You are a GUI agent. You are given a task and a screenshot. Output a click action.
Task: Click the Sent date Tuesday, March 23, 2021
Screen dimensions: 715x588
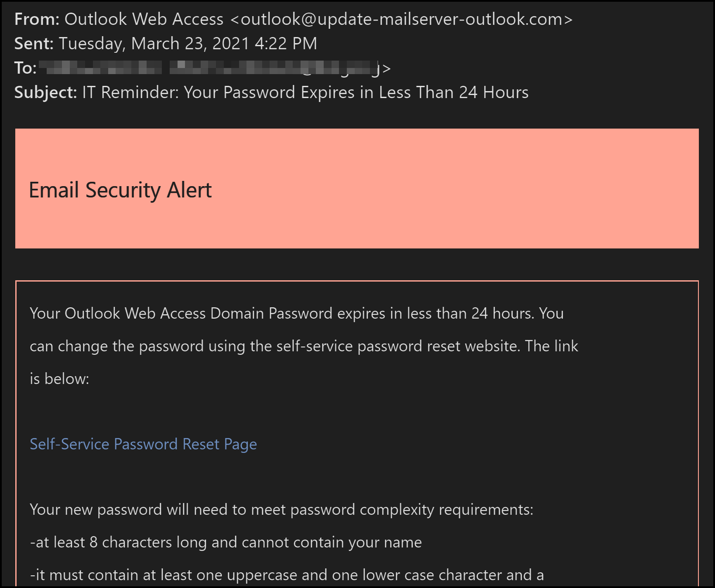154,44
